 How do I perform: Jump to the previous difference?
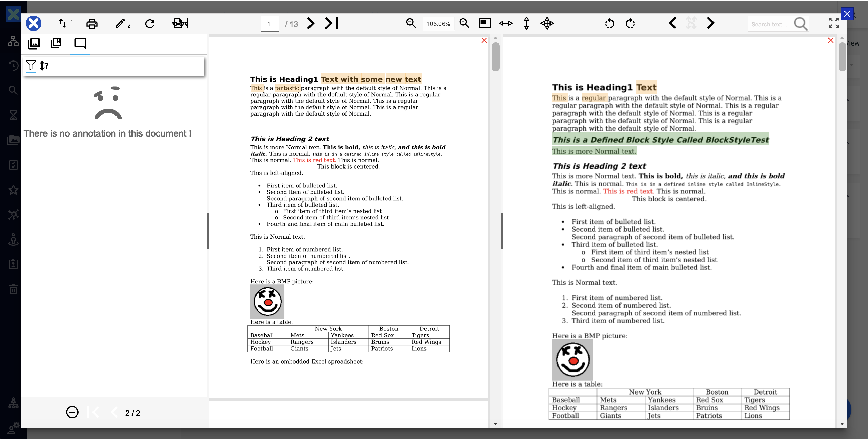coord(672,23)
